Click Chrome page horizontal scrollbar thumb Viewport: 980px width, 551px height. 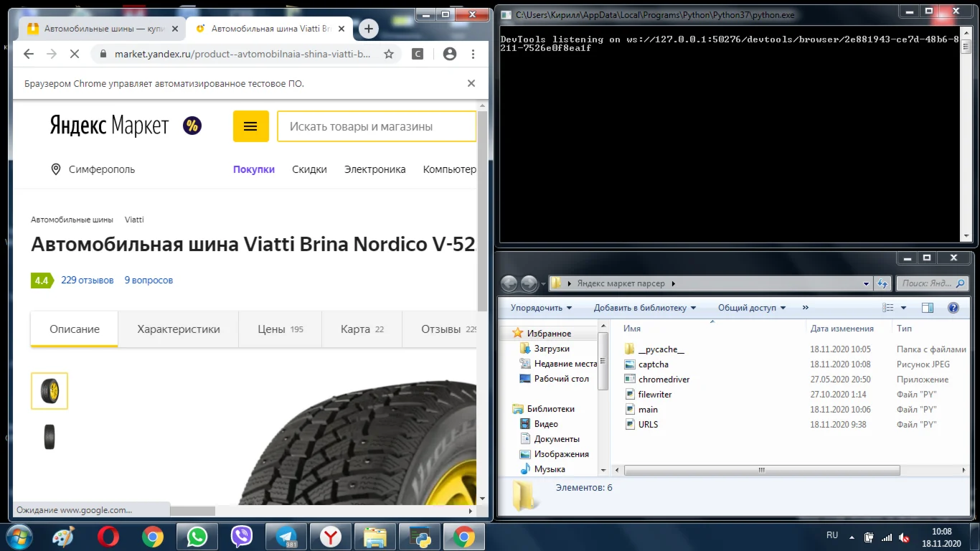[x=193, y=511]
